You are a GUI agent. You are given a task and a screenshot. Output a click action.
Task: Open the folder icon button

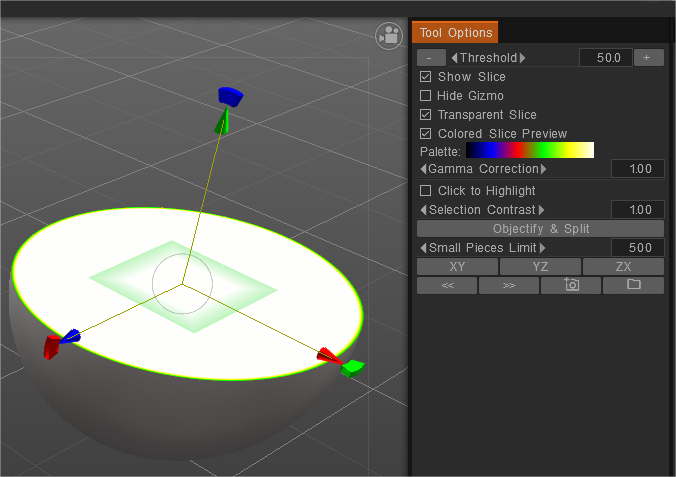(x=633, y=285)
